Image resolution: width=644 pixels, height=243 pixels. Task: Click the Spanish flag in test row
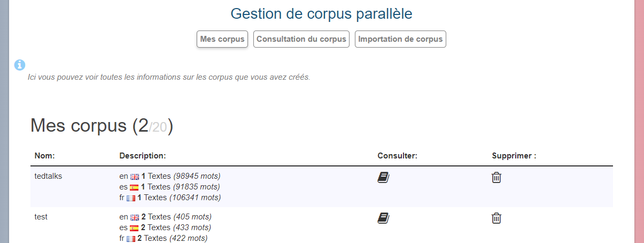pos(134,228)
